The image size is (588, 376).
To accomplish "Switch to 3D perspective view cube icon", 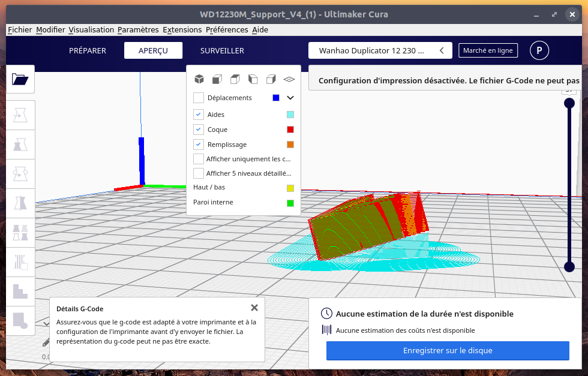I will click(199, 79).
